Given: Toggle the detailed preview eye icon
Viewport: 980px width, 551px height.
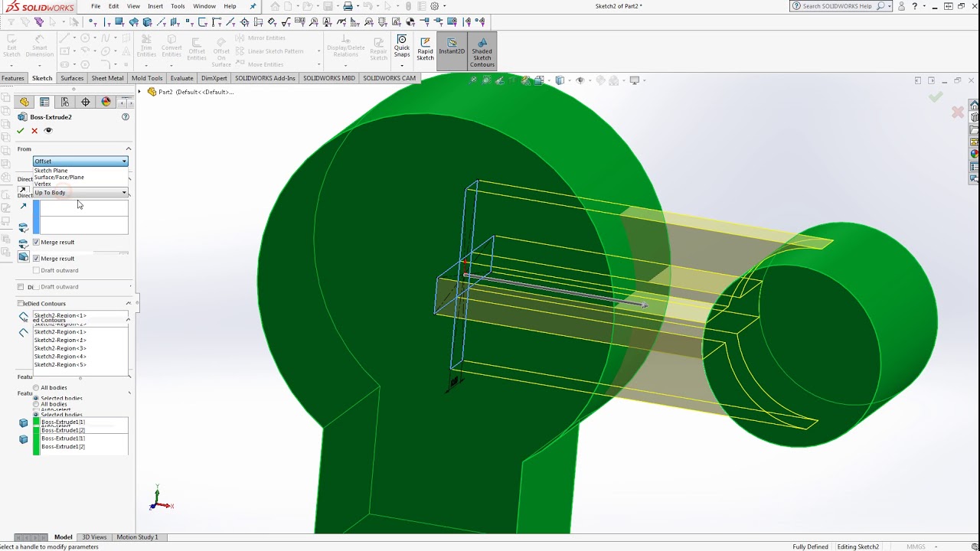Looking at the screenshot, I should (x=48, y=131).
